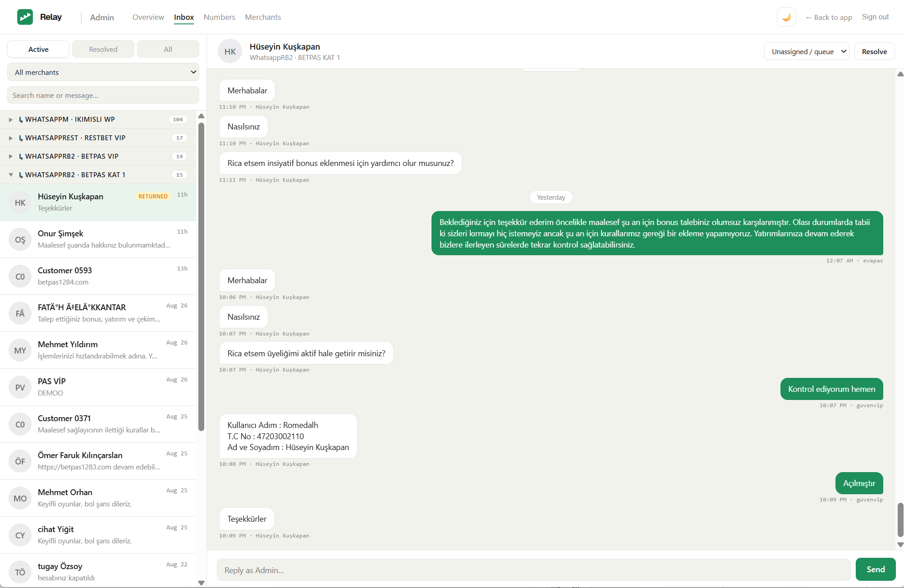904x588 pixels.
Task: Expand the WHATSAPPM · IKIMISLI WP group
Action: point(98,119)
